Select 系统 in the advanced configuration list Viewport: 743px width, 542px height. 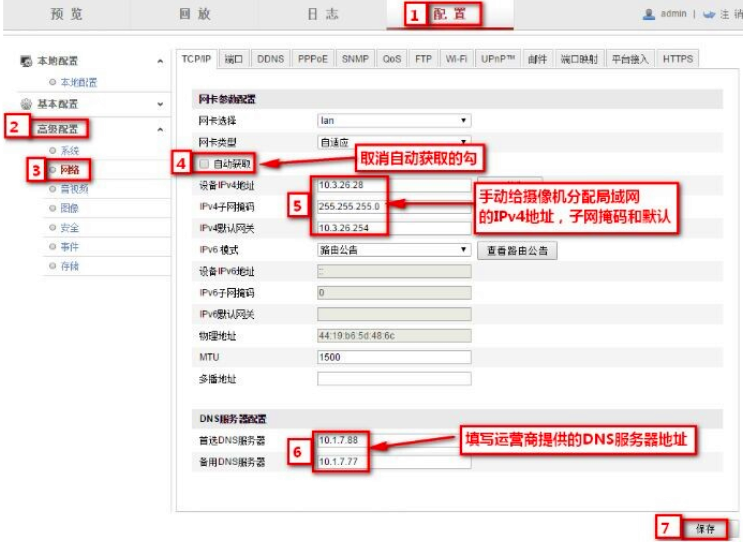[70, 151]
